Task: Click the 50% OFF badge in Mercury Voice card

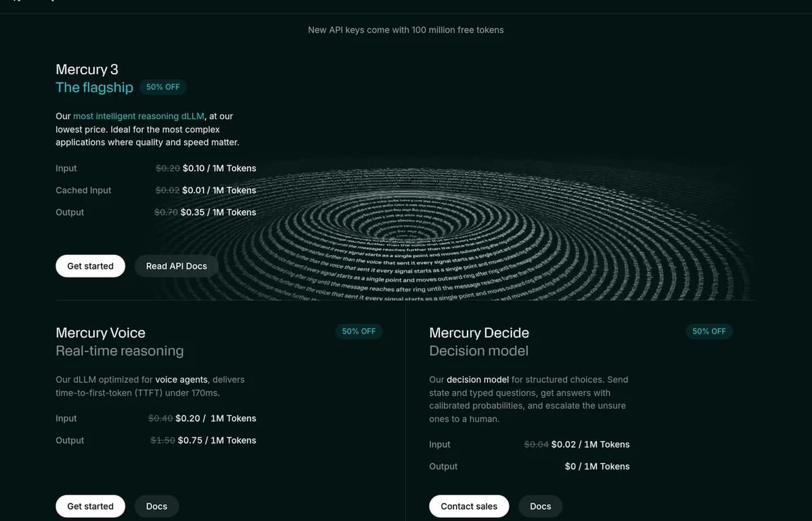Action: point(359,332)
